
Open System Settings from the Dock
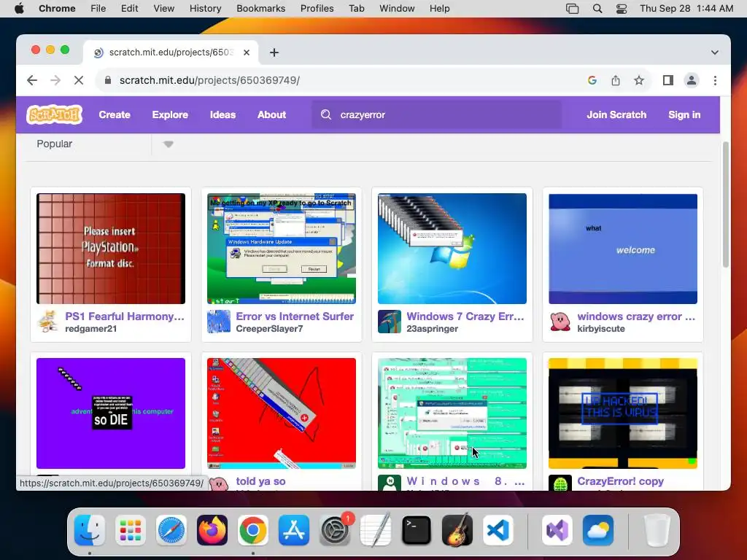334,530
